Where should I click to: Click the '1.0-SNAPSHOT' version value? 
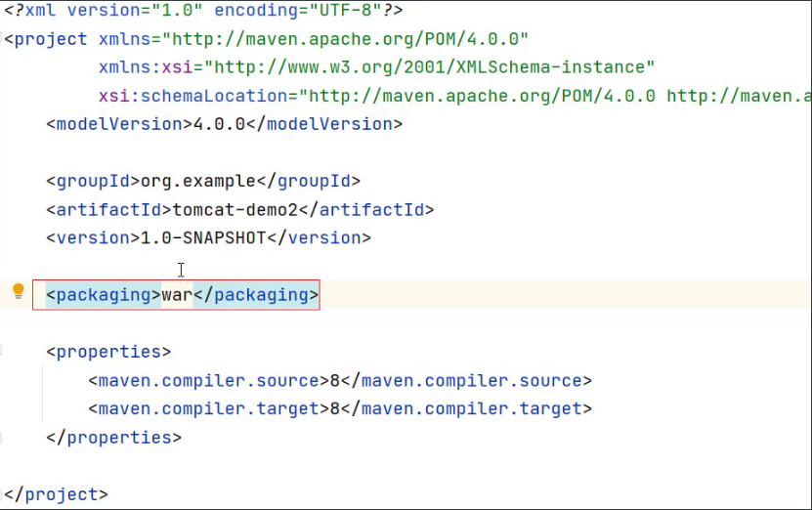click(203, 238)
